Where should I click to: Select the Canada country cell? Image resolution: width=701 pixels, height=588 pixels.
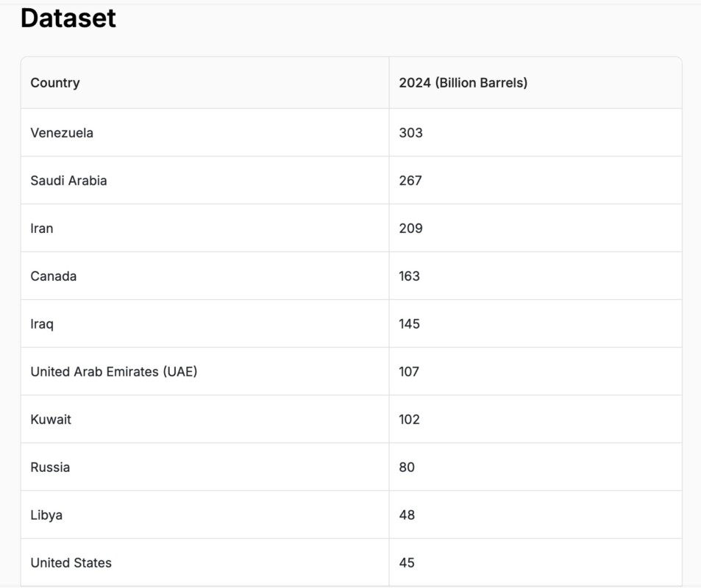[54, 276]
